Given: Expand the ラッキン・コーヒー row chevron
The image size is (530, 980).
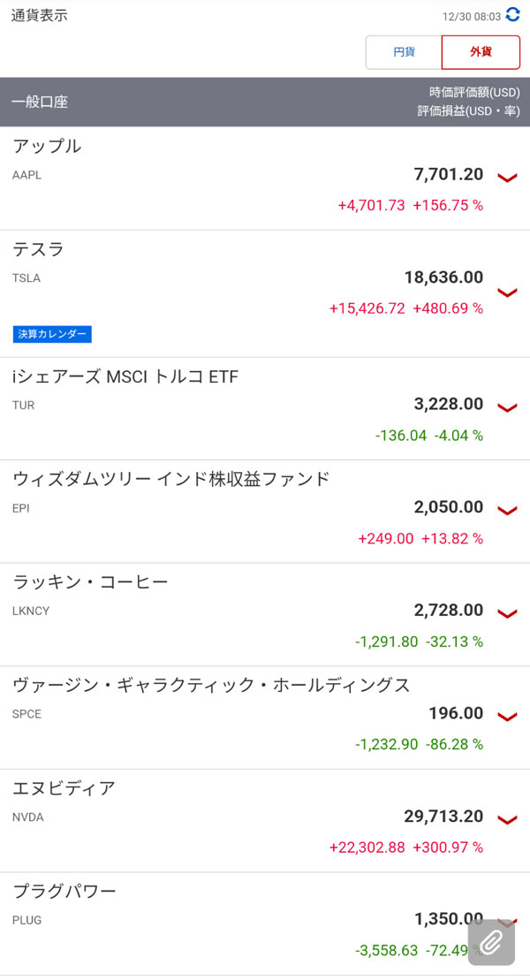Looking at the screenshot, I should pyautogui.click(x=507, y=613).
